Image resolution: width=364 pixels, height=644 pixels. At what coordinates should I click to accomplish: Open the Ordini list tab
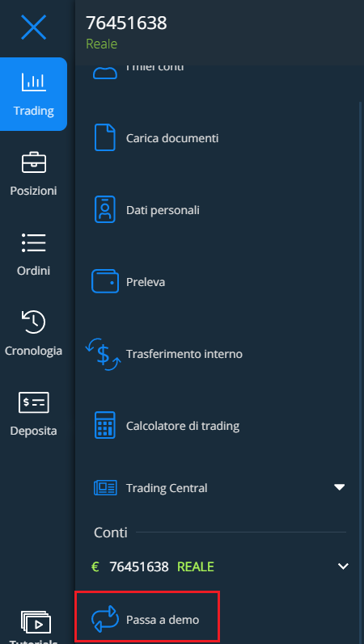click(33, 255)
